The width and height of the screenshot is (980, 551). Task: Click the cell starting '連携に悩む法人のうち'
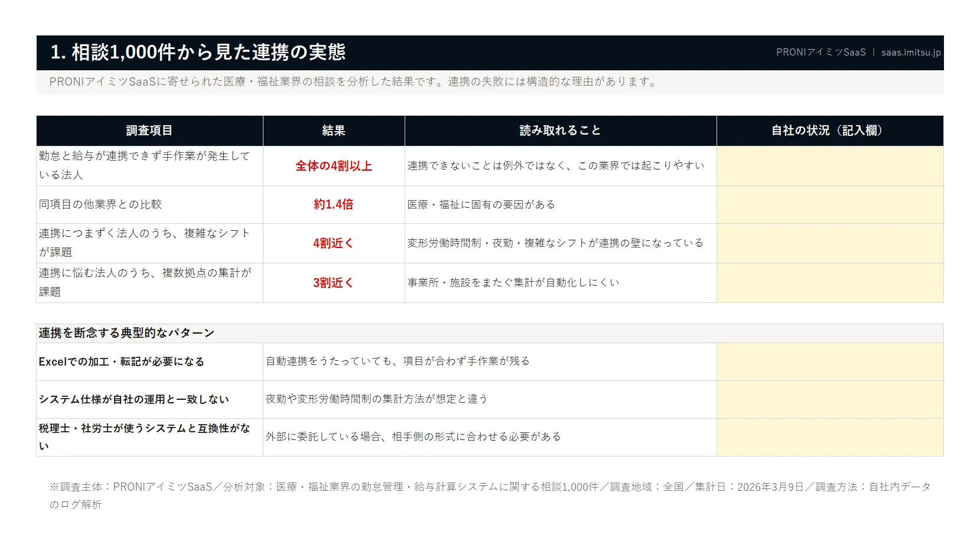pos(149,283)
